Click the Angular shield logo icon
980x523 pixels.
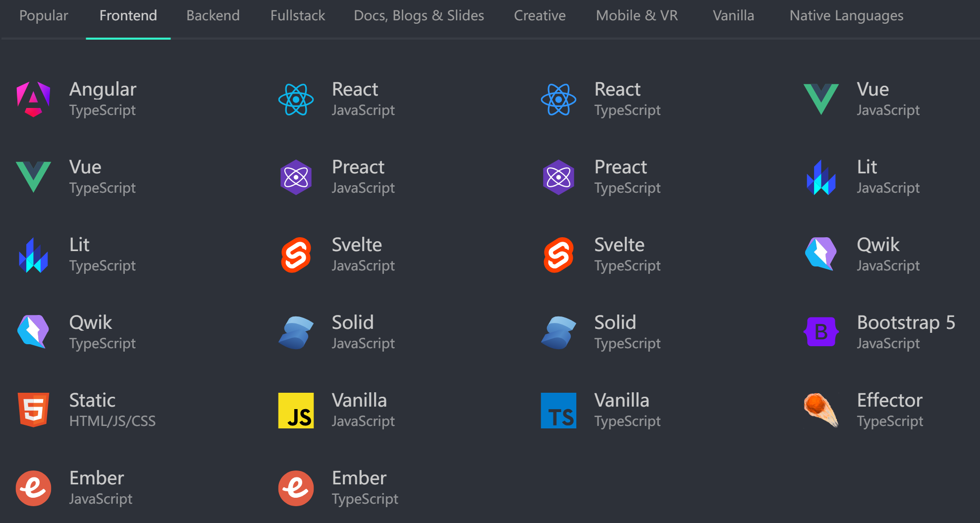33,100
